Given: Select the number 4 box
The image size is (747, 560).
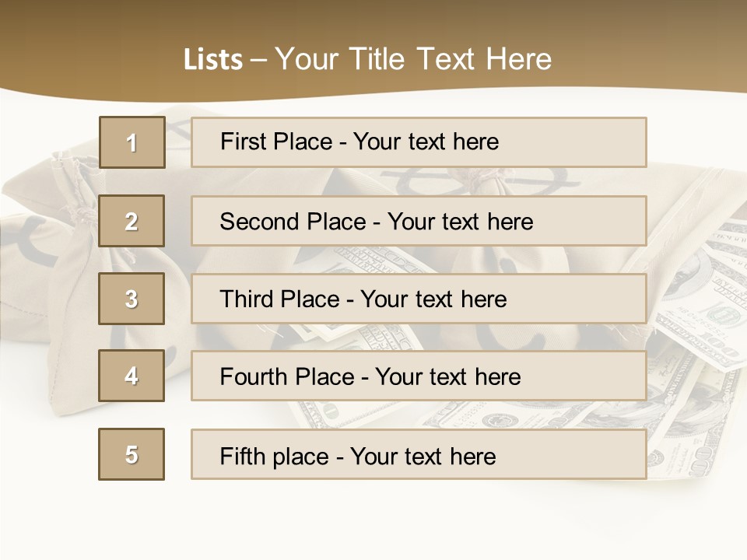Looking at the screenshot, I should tap(132, 376).
